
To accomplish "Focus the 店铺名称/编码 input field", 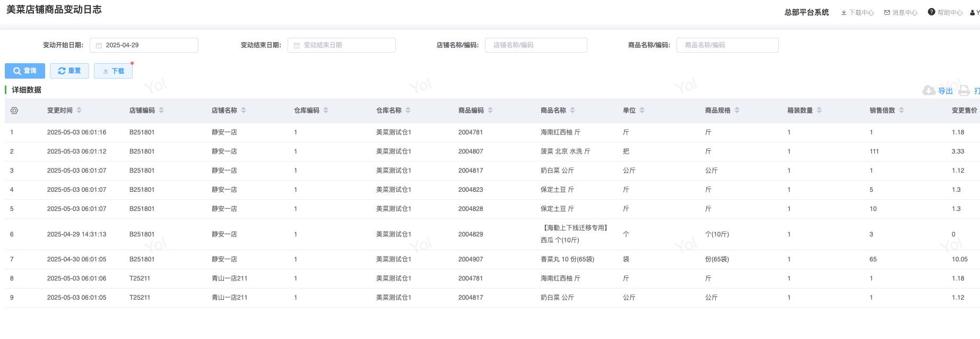I will pos(536,45).
